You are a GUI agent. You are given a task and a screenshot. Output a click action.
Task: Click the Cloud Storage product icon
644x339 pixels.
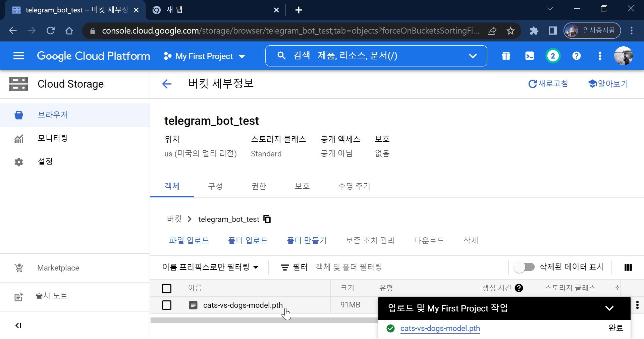[x=19, y=84]
